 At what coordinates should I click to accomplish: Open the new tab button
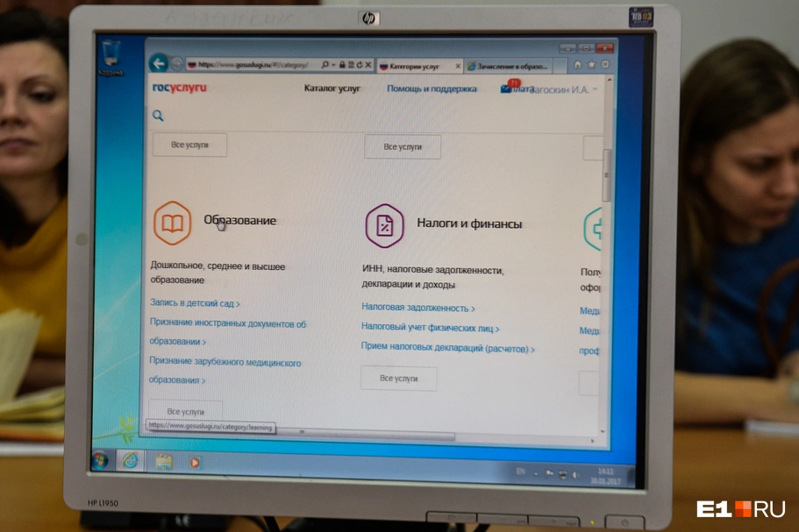(x=560, y=67)
